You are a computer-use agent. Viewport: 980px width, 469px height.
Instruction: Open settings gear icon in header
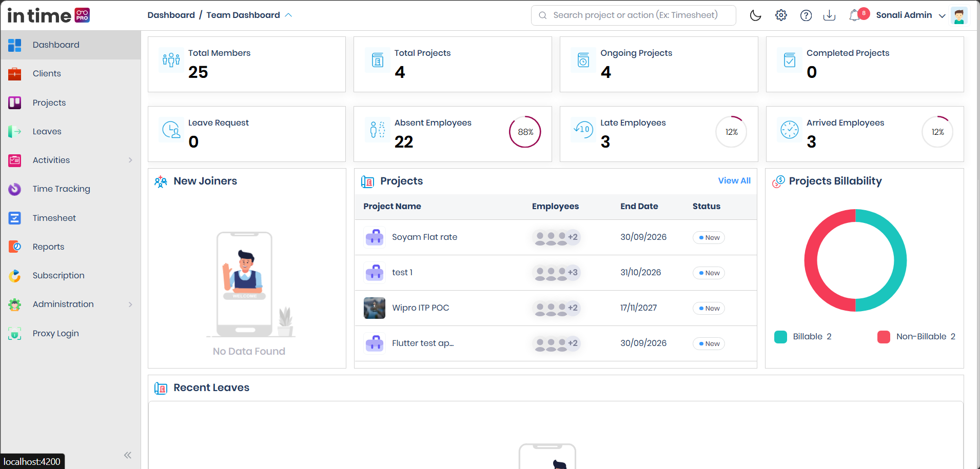click(781, 15)
